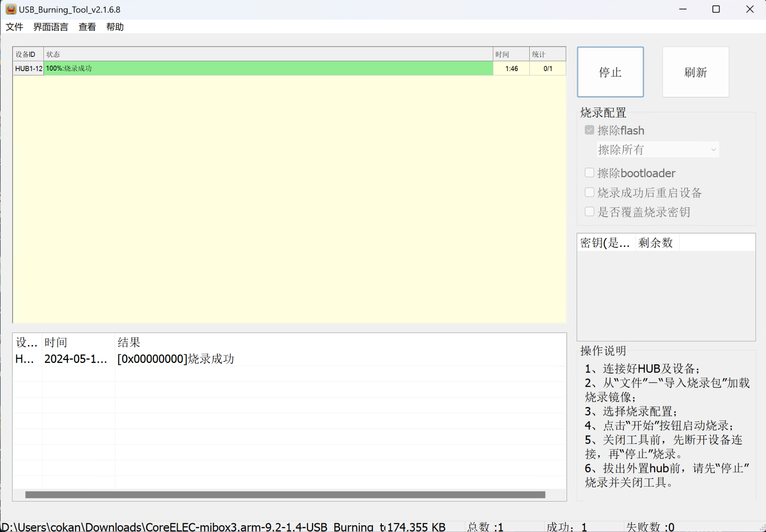This screenshot has height=532, width=766.
Task: Click the 设备ID column header
Action: click(28, 54)
